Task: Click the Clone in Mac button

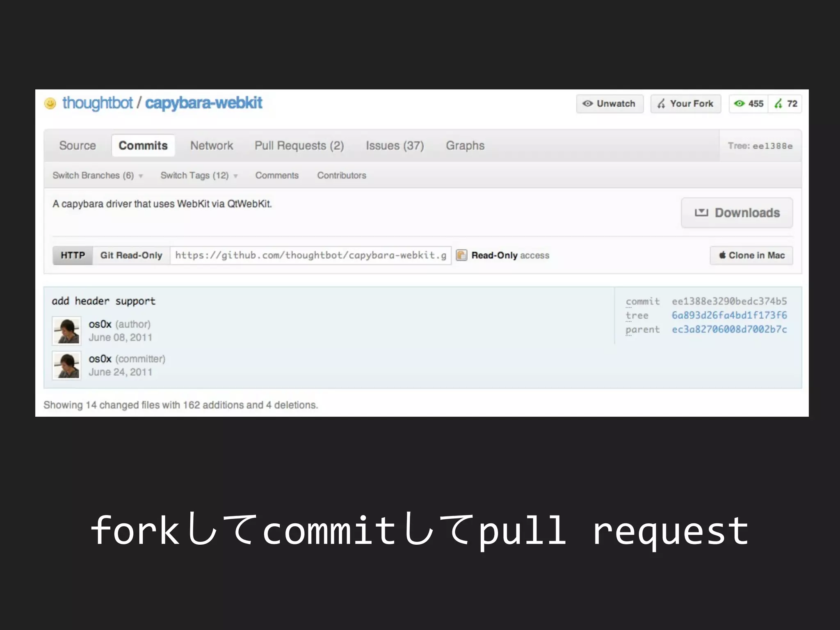Action: click(x=751, y=255)
